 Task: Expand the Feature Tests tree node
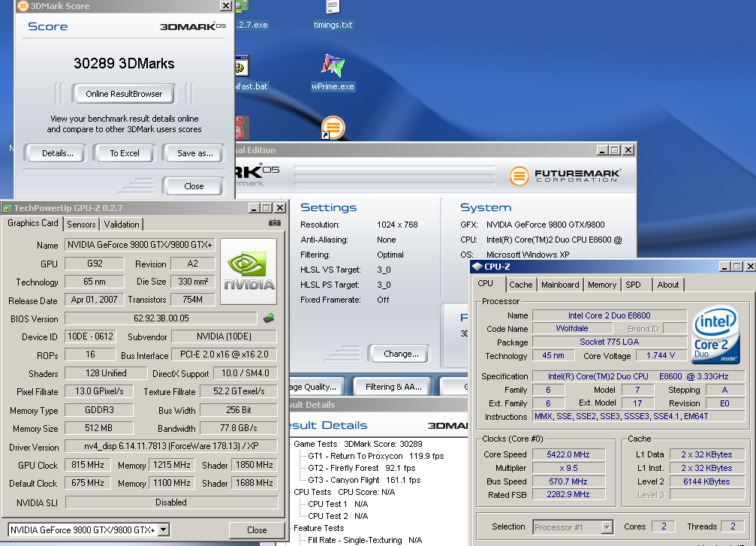click(x=319, y=528)
